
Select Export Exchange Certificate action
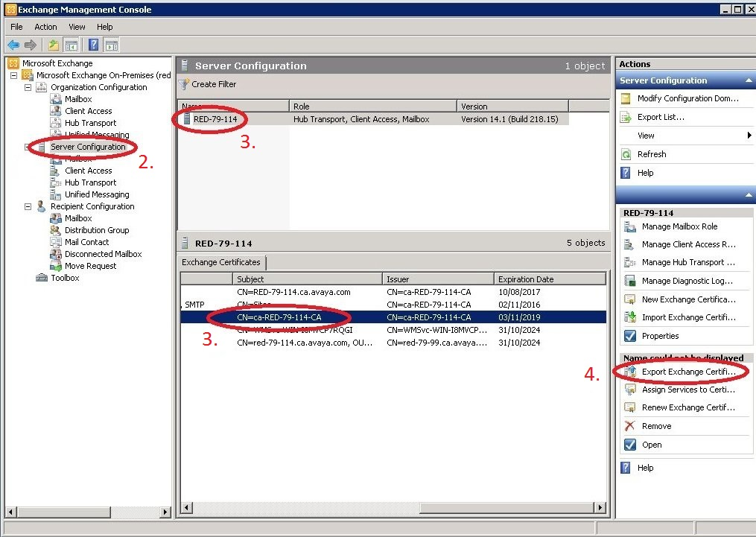coord(688,372)
